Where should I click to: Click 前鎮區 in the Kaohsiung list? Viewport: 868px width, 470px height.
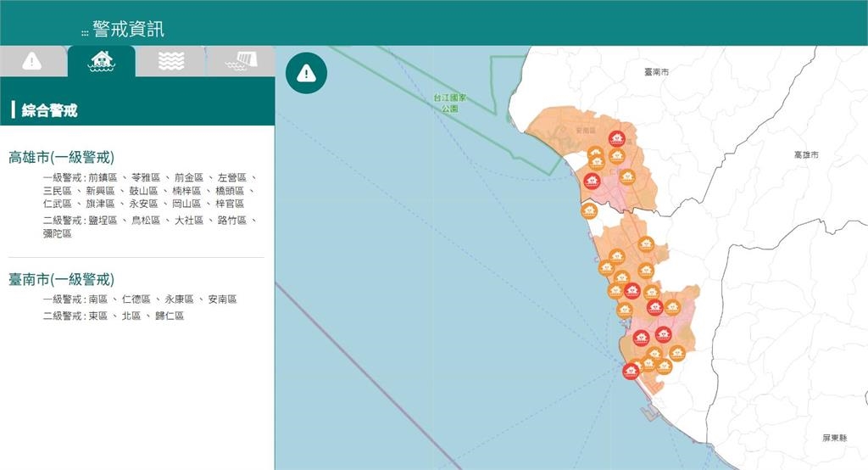103,177
